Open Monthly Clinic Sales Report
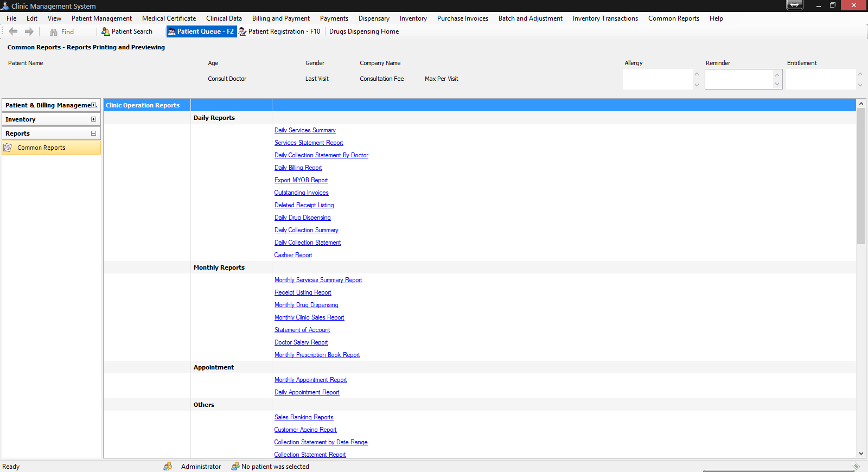868x472 pixels. pyautogui.click(x=309, y=317)
